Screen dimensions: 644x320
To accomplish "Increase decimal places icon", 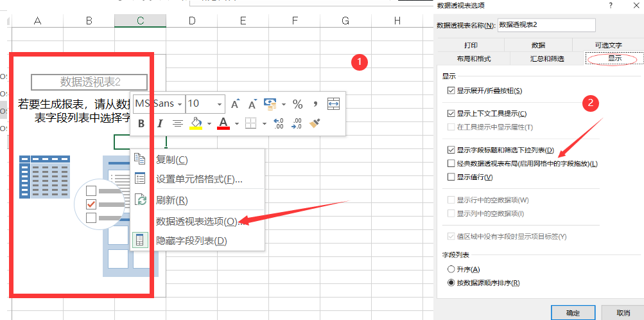I will click(x=279, y=123).
